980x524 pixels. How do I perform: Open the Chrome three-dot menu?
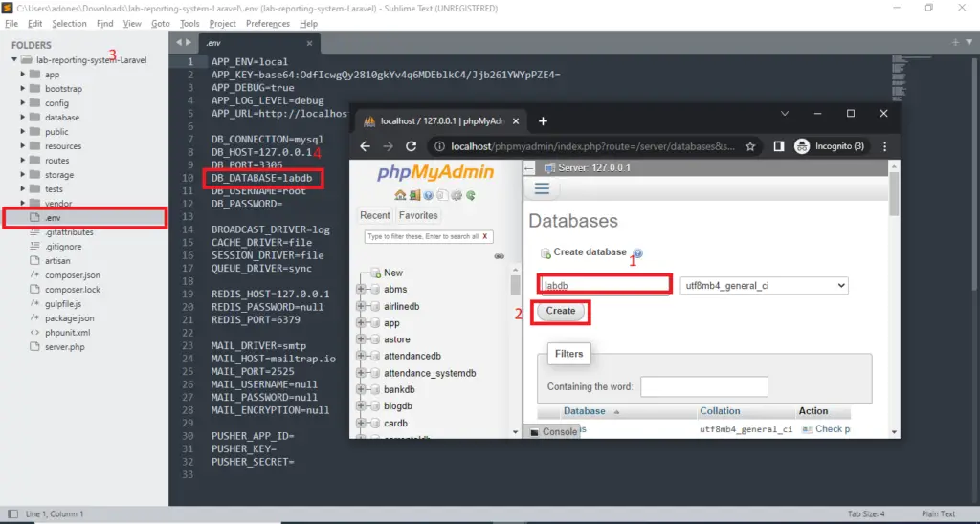[x=884, y=146]
